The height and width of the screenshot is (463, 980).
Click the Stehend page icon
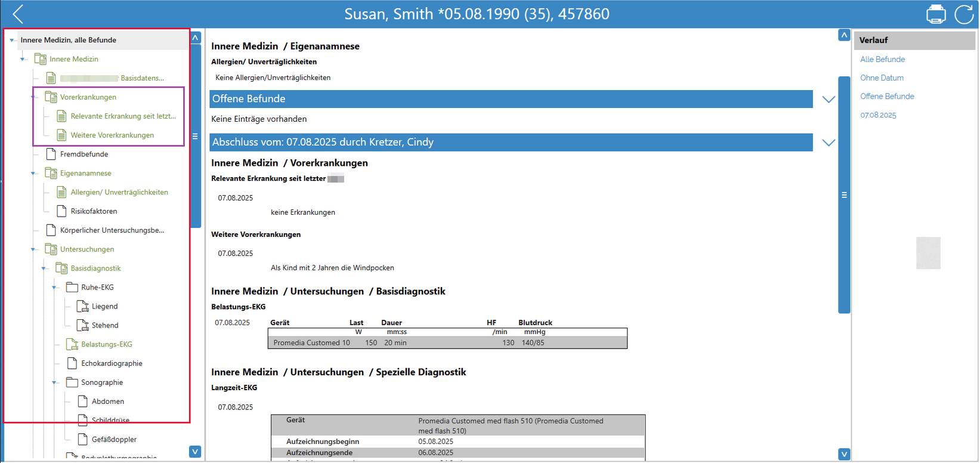pos(83,325)
